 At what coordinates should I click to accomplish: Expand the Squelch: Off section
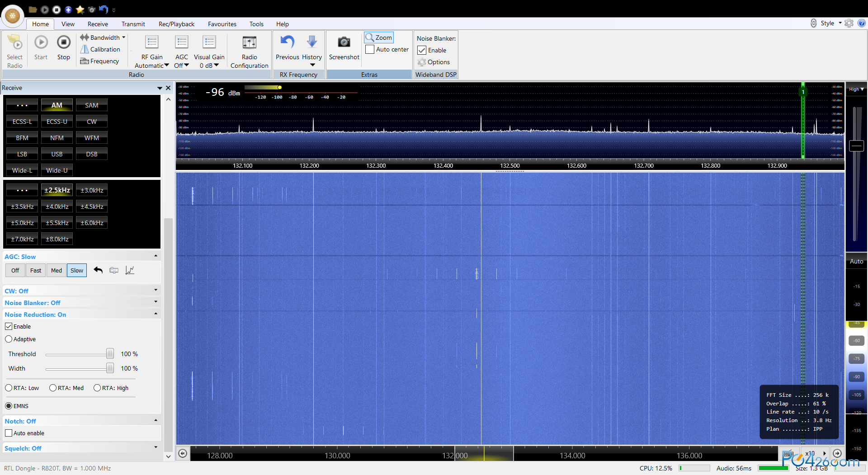click(x=156, y=447)
